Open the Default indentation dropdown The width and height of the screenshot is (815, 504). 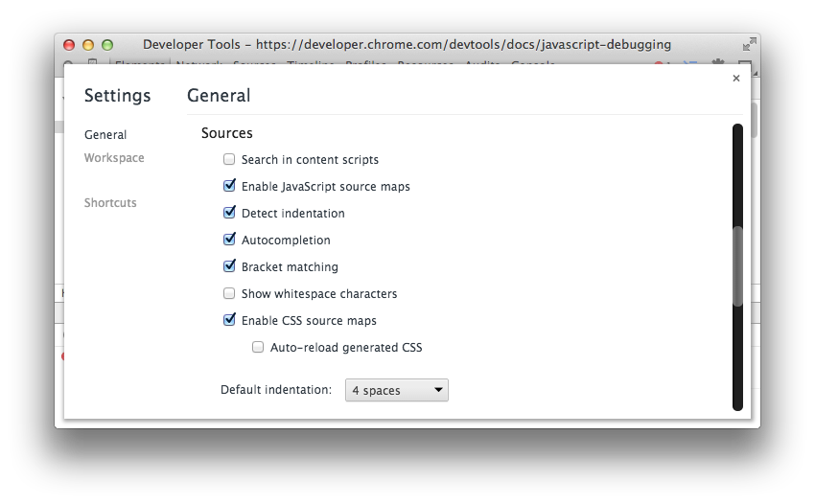(x=397, y=390)
